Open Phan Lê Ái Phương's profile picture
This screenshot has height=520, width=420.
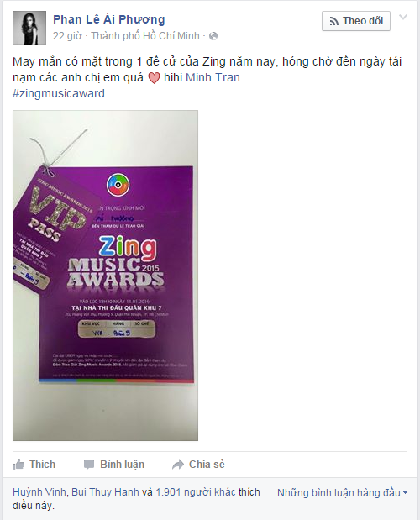29,28
